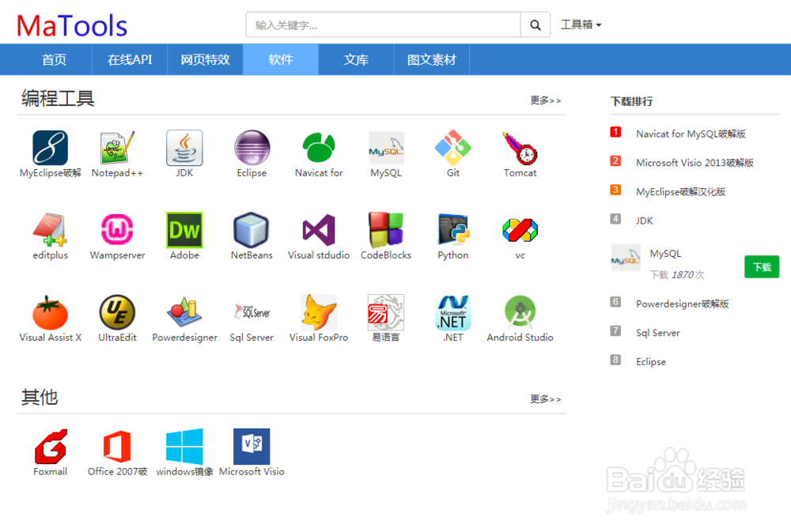Open the MyEclipse software icon
Screen dimensions: 791x532
(50, 148)
